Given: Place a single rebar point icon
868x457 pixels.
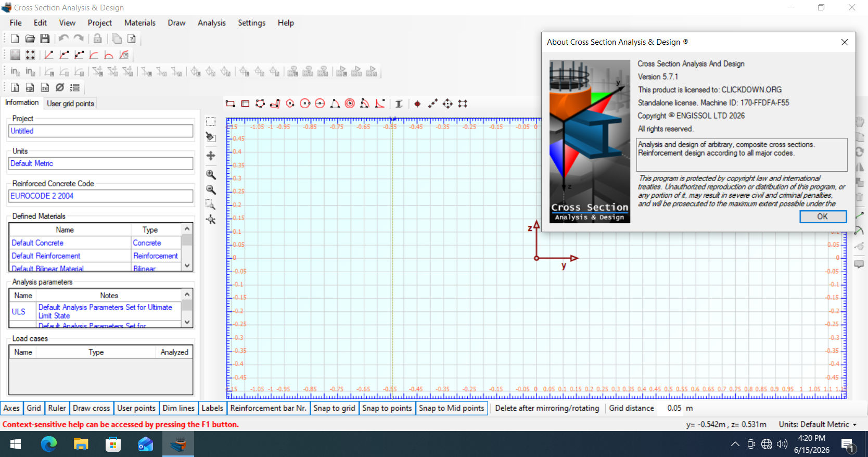Looking at the screenshot, I should [x=417, y=104].
